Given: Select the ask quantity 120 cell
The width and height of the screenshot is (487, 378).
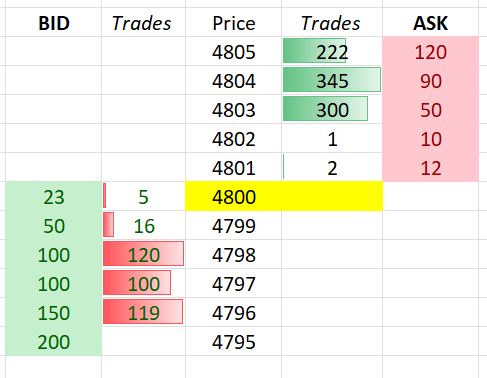Looking at the screenshot, I should [430, 51].
